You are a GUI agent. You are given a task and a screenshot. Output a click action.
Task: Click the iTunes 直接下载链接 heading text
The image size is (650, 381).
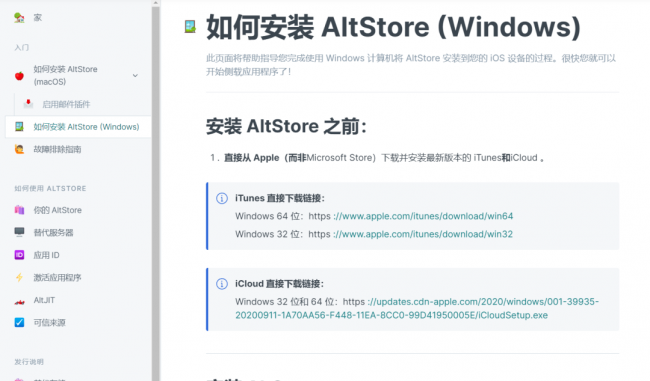coord(280,198)
